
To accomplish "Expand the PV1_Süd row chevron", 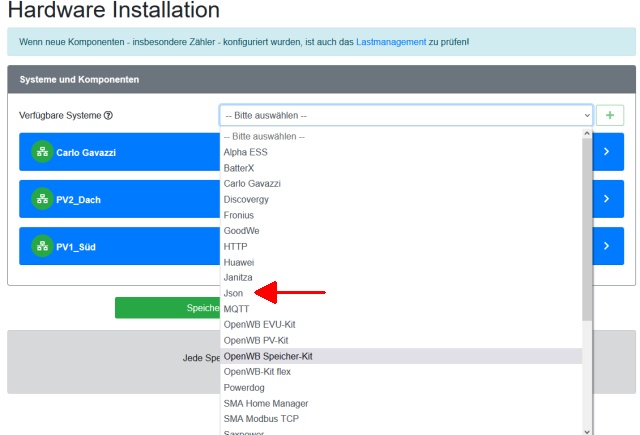I will [x=607, y=246].
